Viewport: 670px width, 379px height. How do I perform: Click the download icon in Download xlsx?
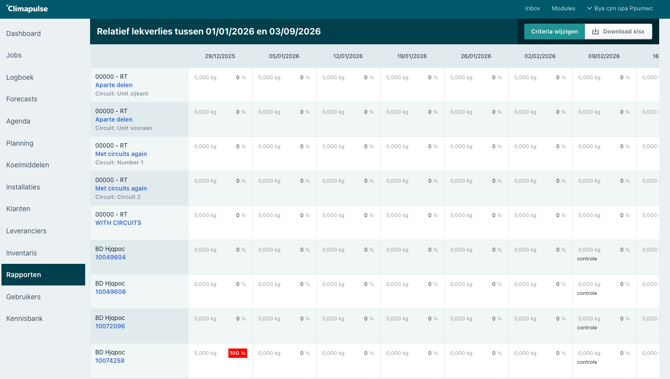(595, 32)
